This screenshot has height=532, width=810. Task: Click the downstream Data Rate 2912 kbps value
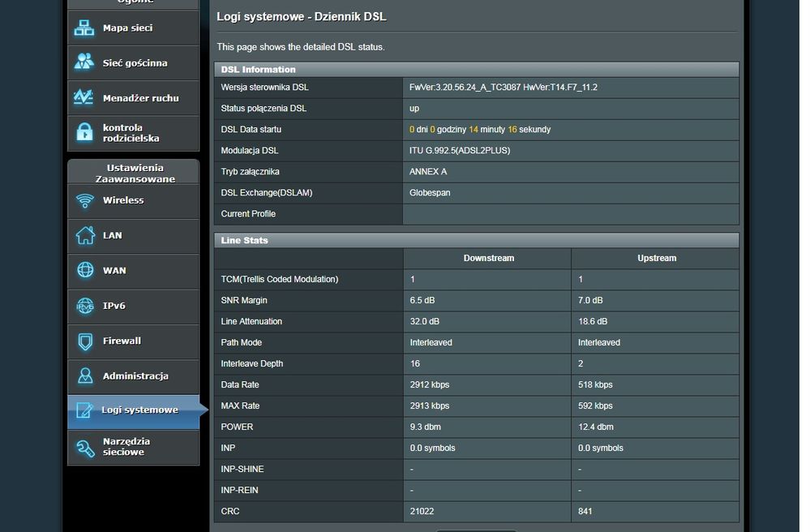click(x=429, y=384)
